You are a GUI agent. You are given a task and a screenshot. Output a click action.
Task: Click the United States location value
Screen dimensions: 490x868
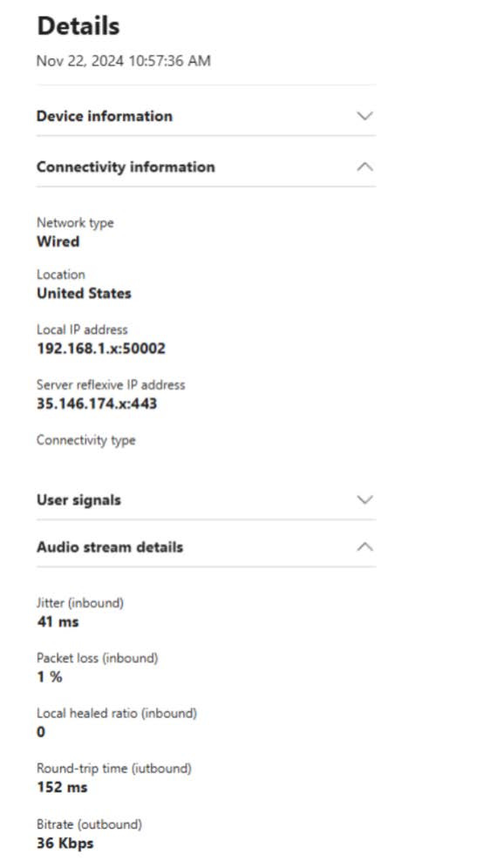tap(85, 294)
